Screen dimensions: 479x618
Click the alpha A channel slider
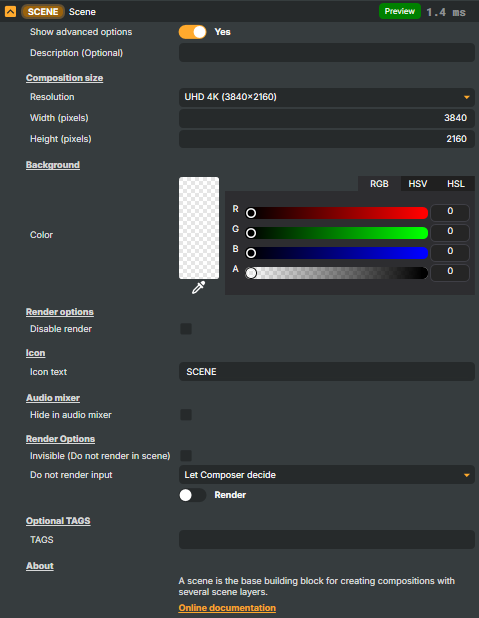coord(336,273)
